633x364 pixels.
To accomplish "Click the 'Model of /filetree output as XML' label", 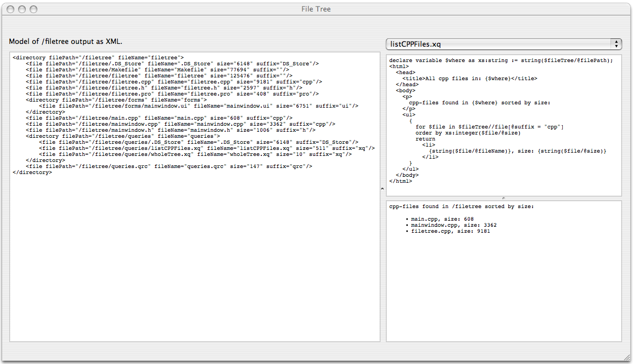I will pyautogui.click(x=66, y=42).
